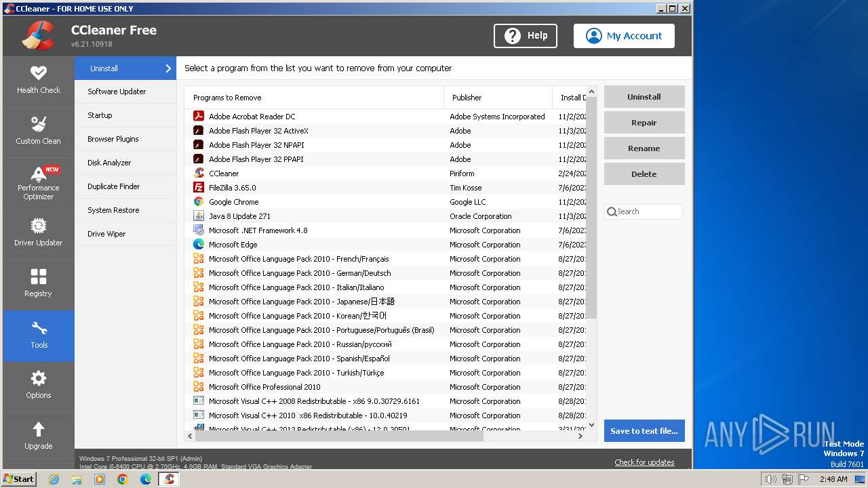The width and height of the screenshot is (868, 488).
Task: Open the Software Updater tool
Action: point(125,91)
